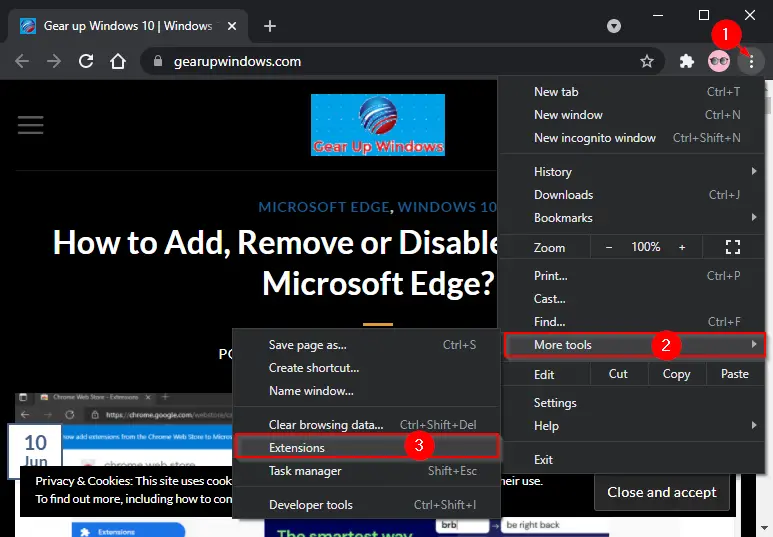This screenshot has height=537, width=773.
Task: Select Print... in the menu
Action: pos(634,276)
